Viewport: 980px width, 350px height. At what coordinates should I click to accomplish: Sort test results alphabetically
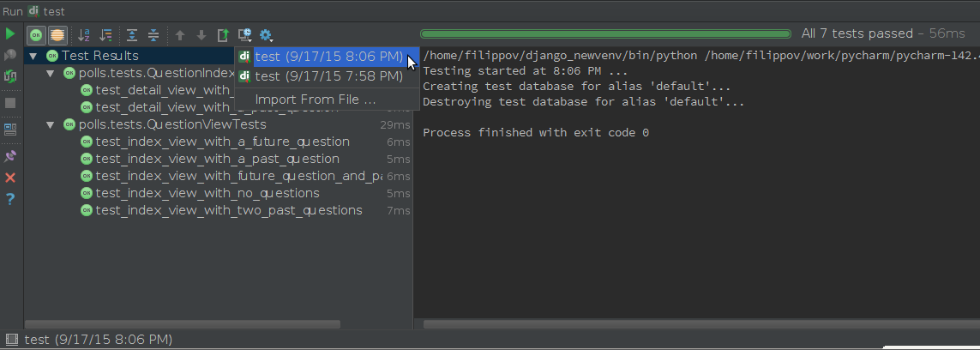[x=84, y=35]
